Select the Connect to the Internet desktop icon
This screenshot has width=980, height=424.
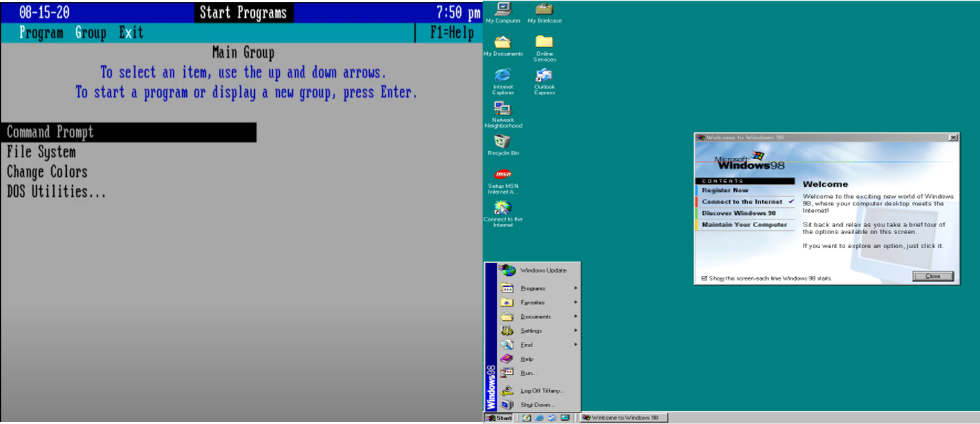503,214
